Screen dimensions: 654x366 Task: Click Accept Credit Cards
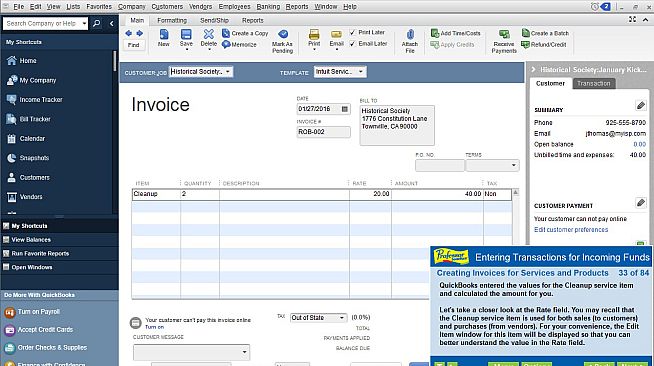pos(45,330)
